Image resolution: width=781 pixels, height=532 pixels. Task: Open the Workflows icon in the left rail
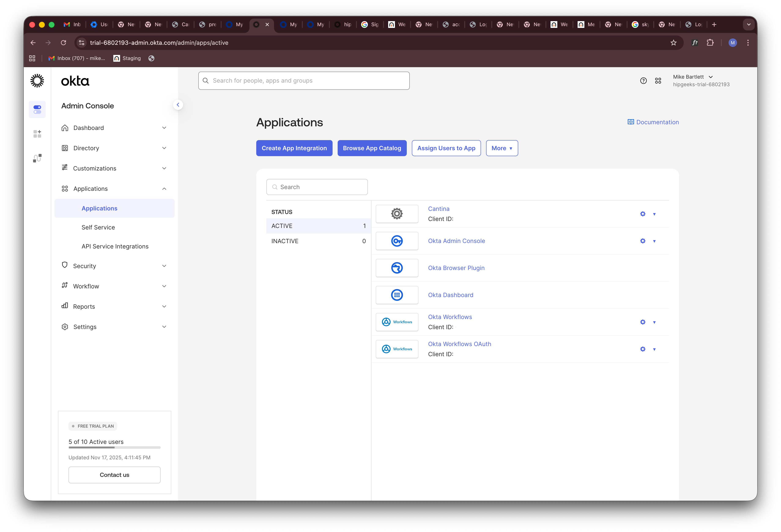37,158
